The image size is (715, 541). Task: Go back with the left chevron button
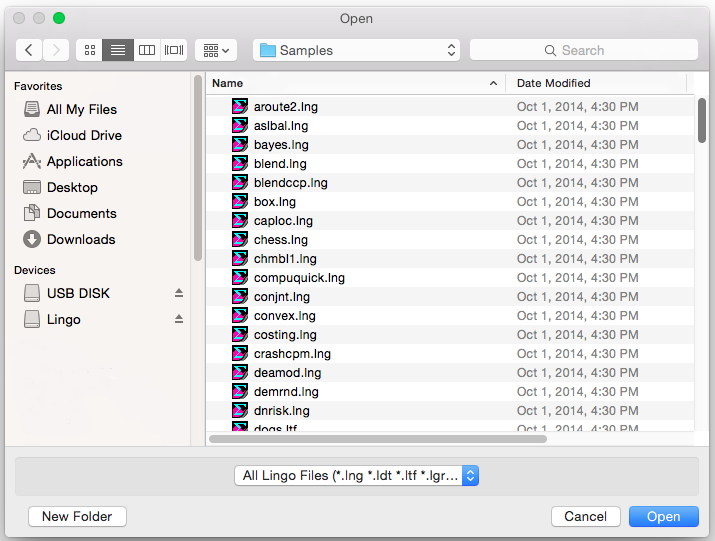coord(29,50)
